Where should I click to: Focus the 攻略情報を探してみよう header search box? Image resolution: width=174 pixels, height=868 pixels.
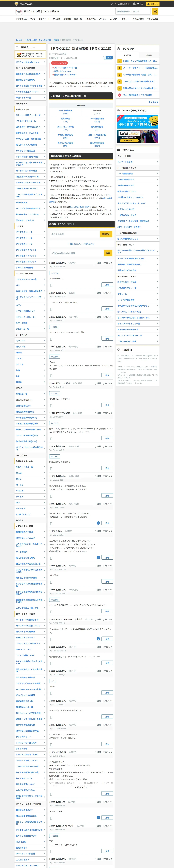point(133,11)
